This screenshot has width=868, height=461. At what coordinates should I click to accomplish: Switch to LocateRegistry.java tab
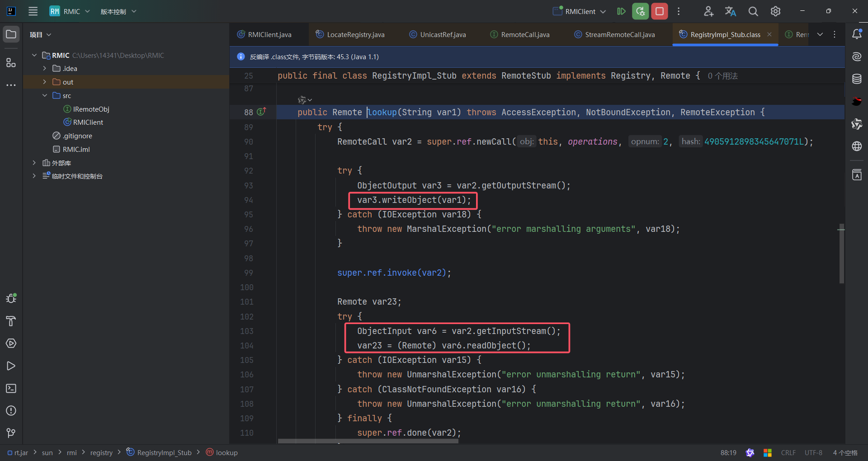tap(350, 34)
